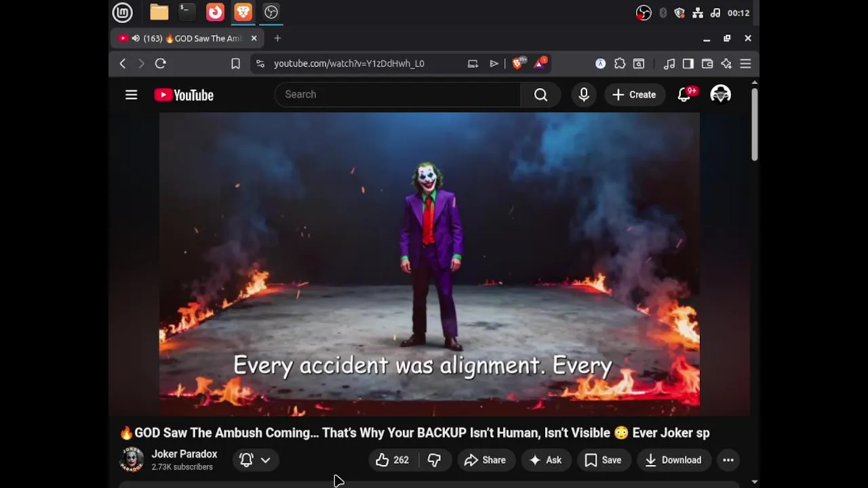The width and height of the screenshot is (868, 488).
Task: Download this video
Action: pos(673,460)
